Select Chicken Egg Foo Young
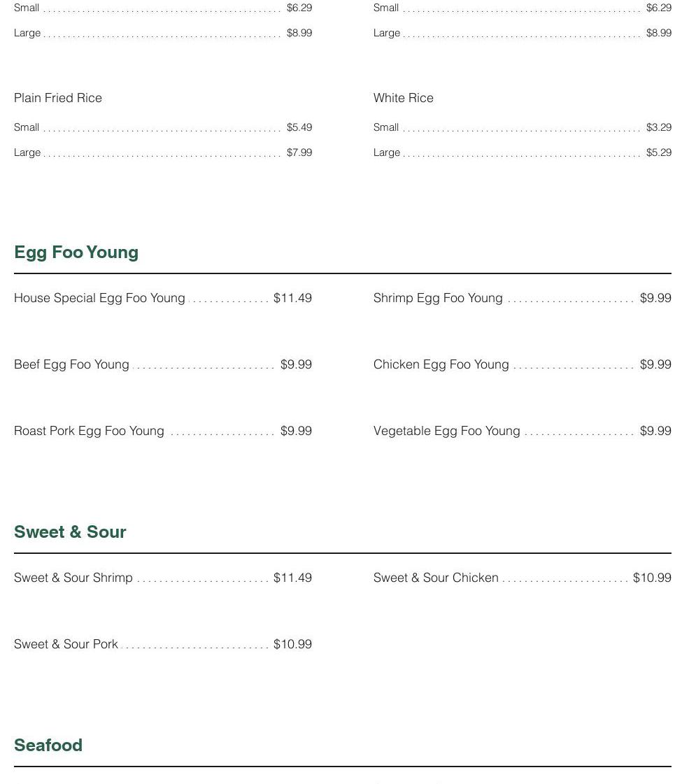 441,364
